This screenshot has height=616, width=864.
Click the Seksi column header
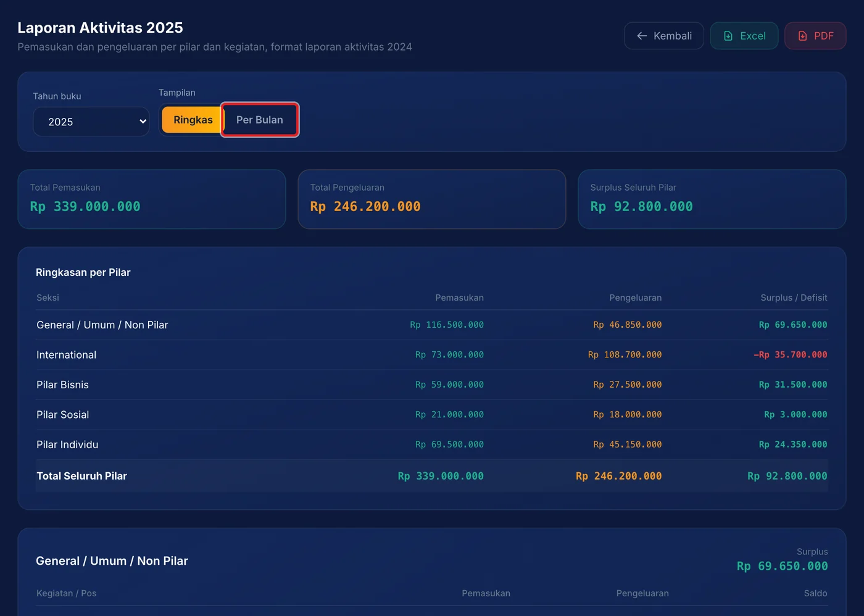pos(48,298)
